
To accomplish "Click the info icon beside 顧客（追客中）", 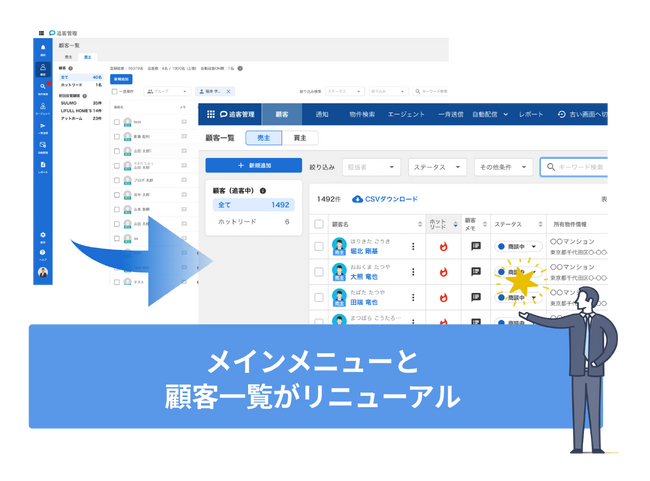I will 263,190.
